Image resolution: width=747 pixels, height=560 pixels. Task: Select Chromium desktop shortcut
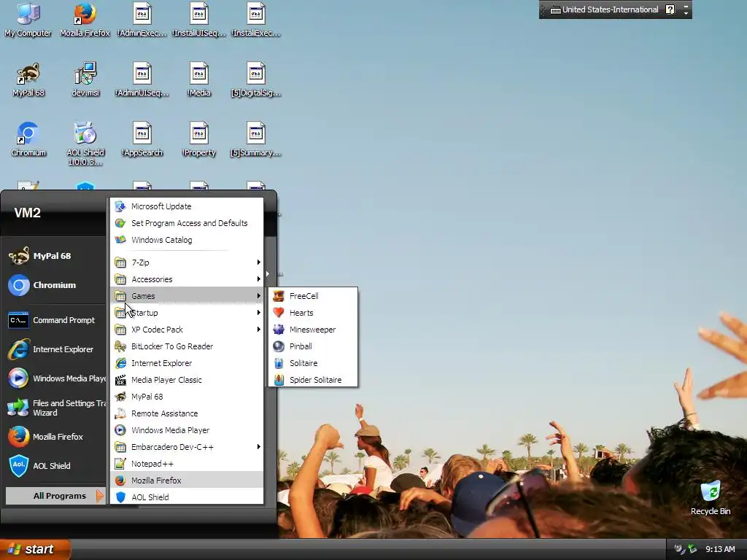tap(28, 139)
